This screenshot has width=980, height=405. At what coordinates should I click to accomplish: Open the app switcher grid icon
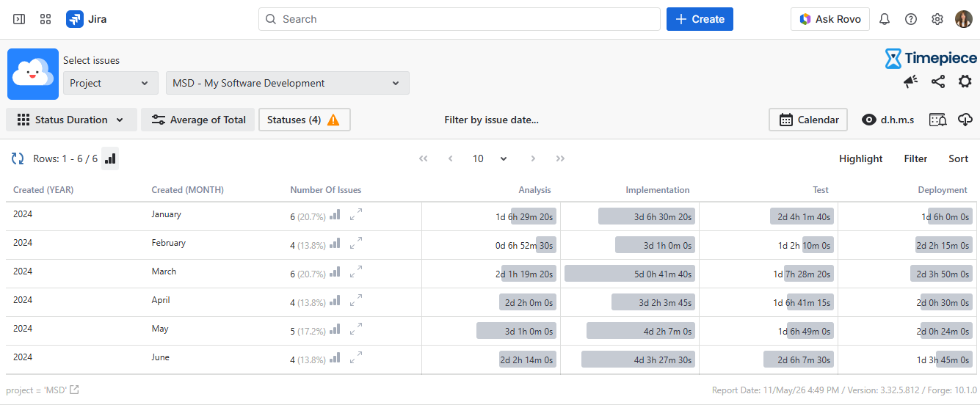(x=46, y=19)
